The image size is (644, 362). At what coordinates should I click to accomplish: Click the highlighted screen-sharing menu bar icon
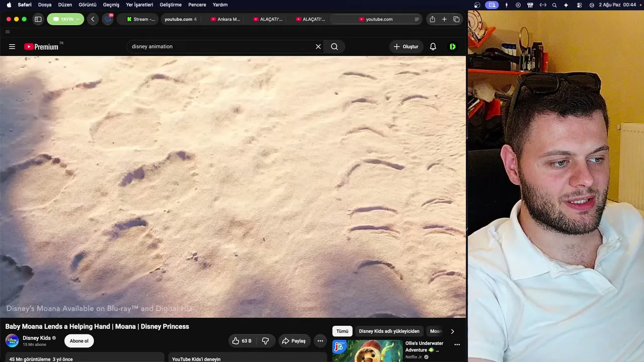pos(492,5)
